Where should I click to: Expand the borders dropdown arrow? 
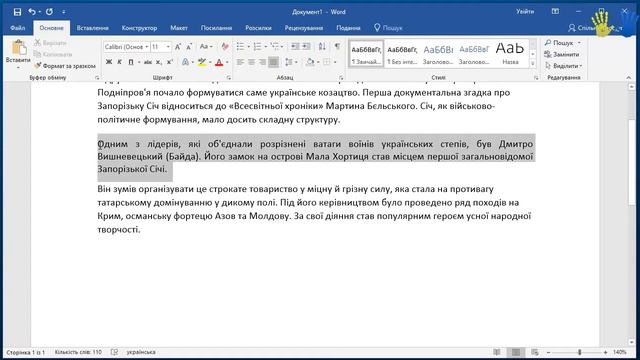(335, 62)
